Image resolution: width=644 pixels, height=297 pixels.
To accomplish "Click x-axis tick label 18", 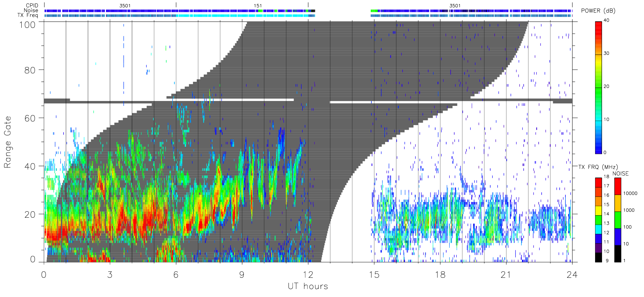I will point(440,275).
